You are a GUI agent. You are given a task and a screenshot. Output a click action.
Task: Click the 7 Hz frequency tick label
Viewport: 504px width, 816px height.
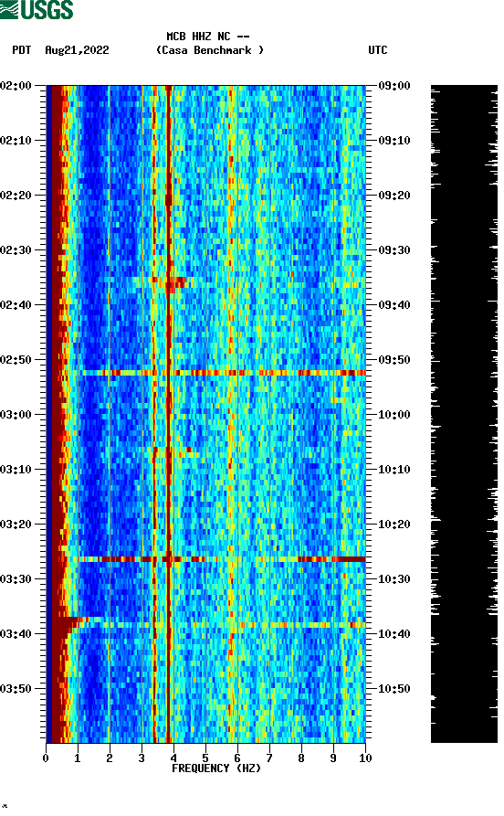(x=269, y=758)
